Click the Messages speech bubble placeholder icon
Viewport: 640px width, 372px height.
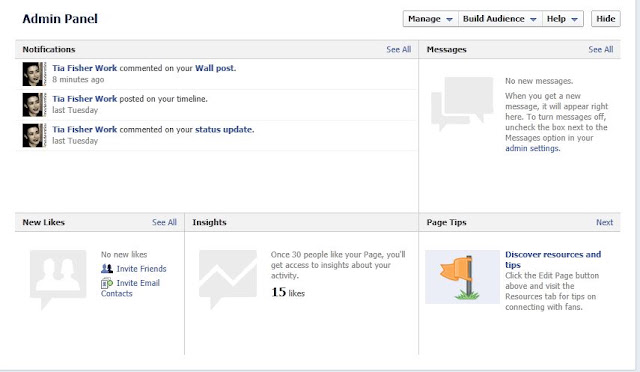(x=462, y=104)
